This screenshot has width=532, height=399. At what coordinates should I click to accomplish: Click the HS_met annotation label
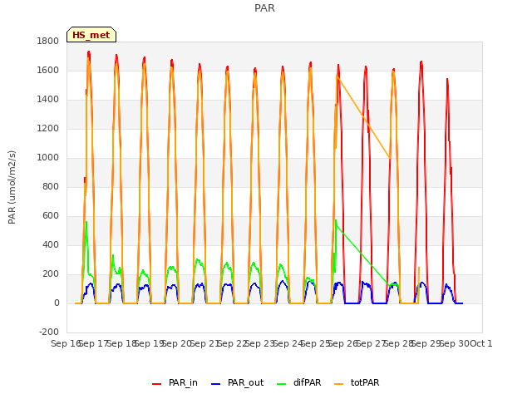coord(91,35)
